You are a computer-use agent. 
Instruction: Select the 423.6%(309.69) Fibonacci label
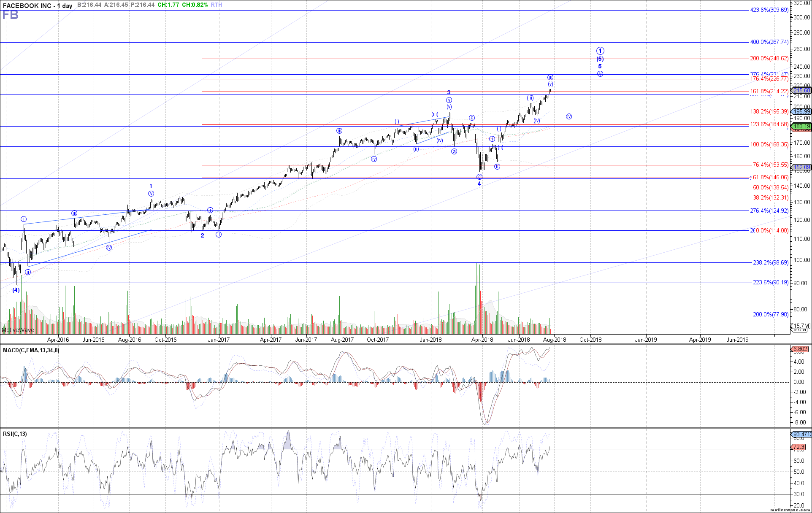[x=769, y=10]
